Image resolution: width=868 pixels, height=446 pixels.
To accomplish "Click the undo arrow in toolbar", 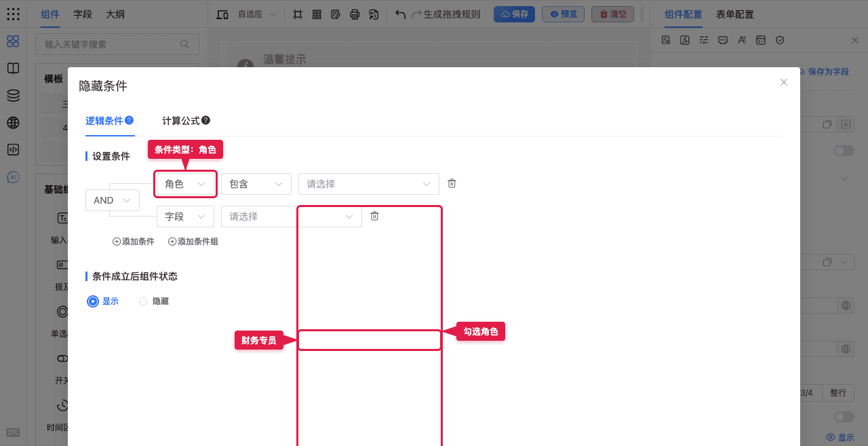I will pos(400,14).
